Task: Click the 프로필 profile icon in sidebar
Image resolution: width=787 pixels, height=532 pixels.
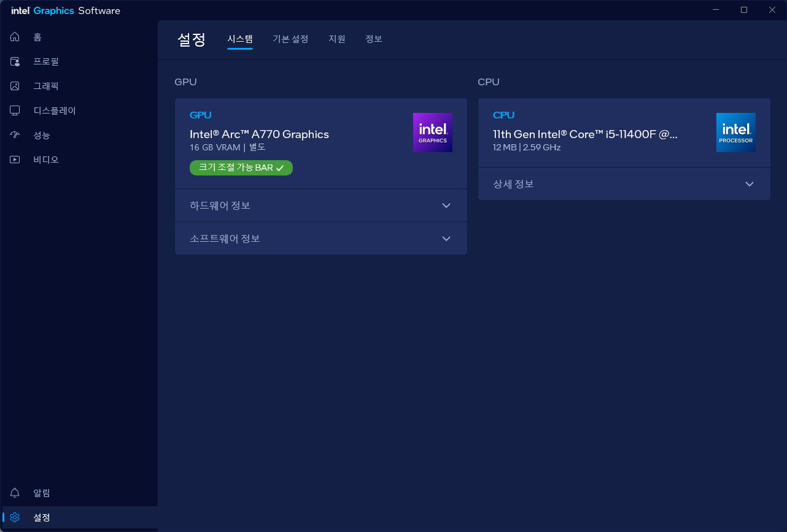Action: pos(15,61)
